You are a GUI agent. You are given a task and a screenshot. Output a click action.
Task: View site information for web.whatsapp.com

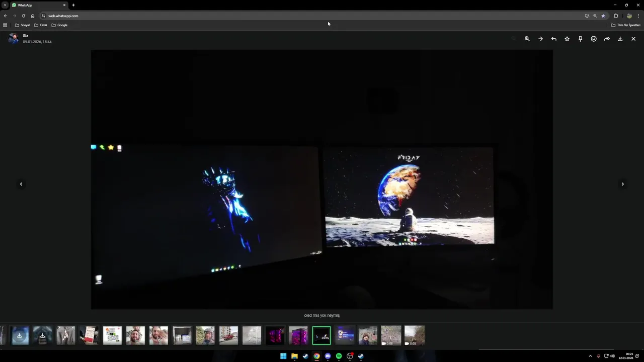click(43, 16)
